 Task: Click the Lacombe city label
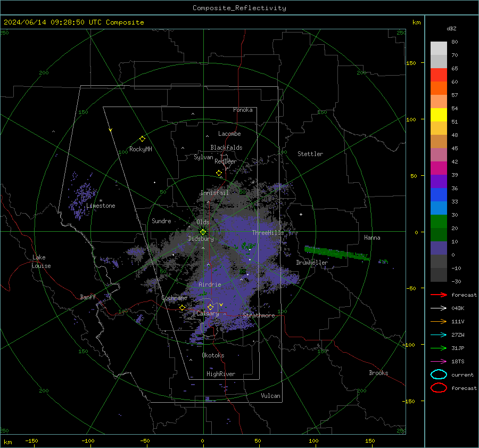pos(229,134)
